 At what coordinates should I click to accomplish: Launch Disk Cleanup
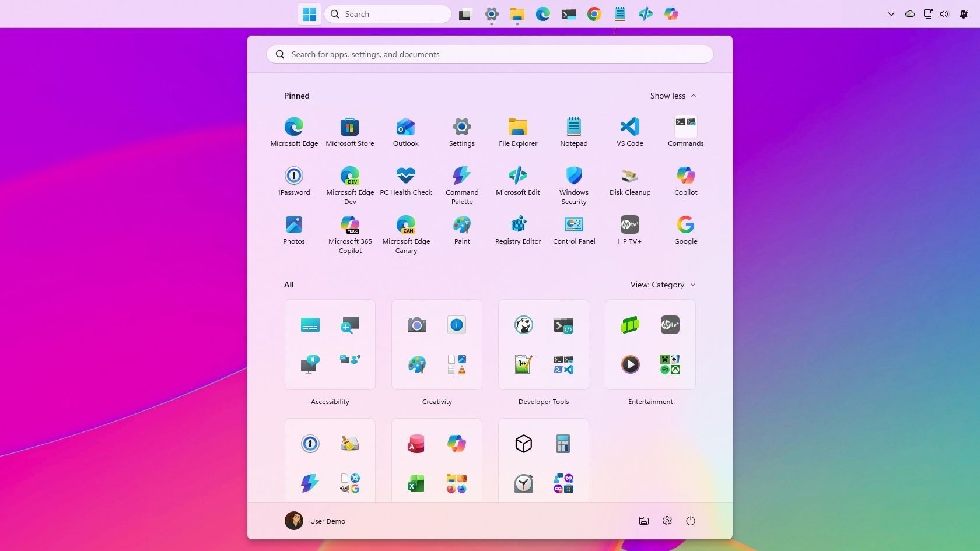coord(630,181)
